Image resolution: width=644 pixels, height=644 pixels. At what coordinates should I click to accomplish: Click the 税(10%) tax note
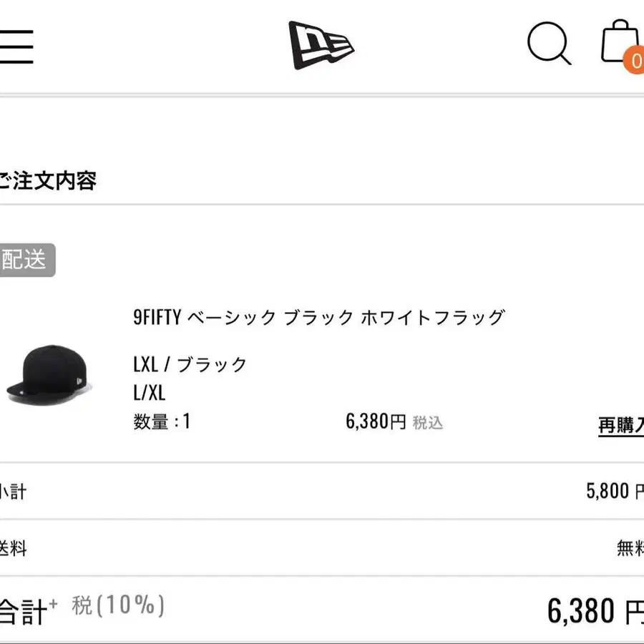pos(118,605)
